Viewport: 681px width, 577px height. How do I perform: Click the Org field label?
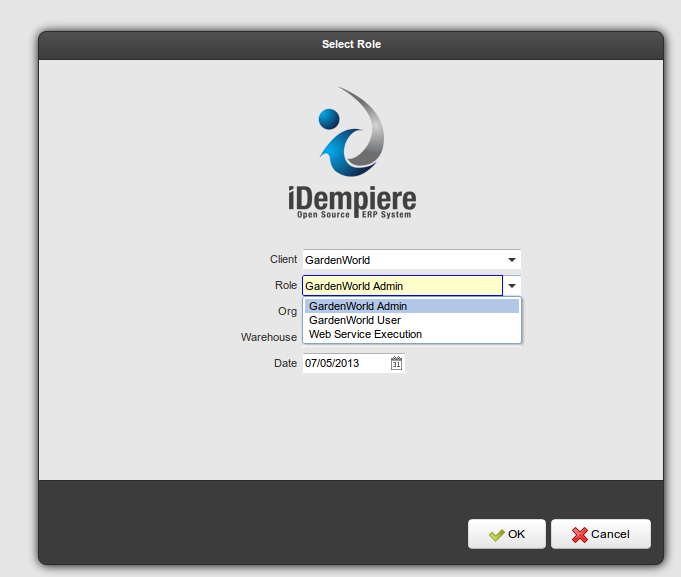287,312
